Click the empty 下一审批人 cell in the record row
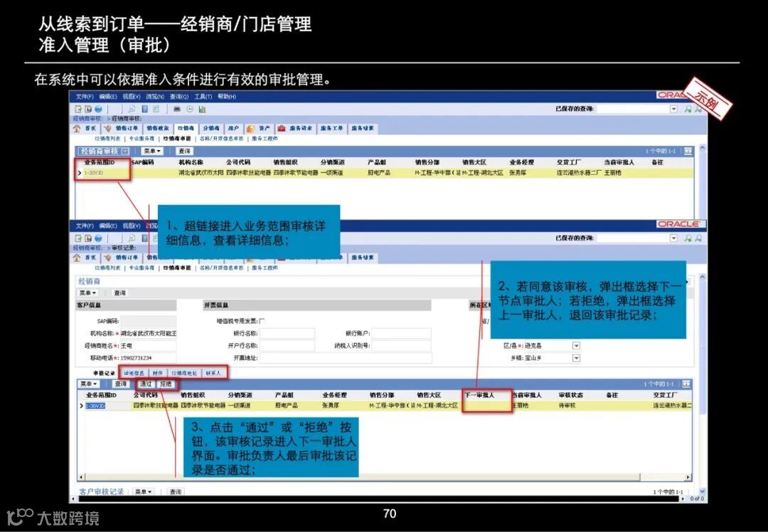768x532 pixels. pyautogui.click(x=486, y=405)
